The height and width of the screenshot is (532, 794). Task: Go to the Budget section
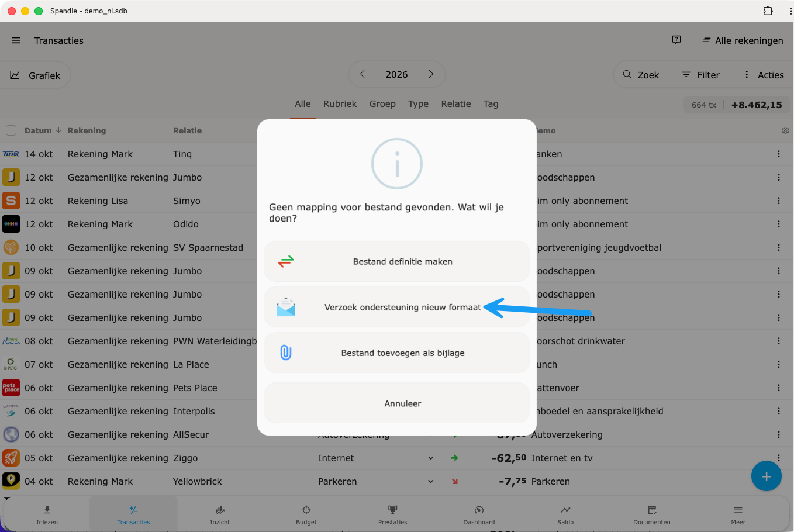(x=306, y=514)
